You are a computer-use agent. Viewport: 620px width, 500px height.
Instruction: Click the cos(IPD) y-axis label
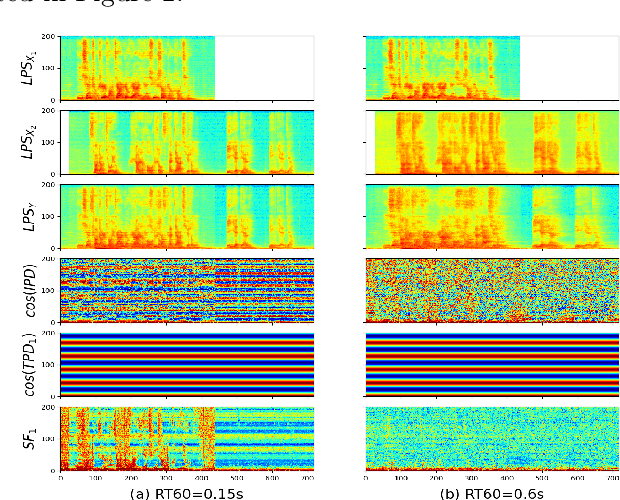[31, 290]
